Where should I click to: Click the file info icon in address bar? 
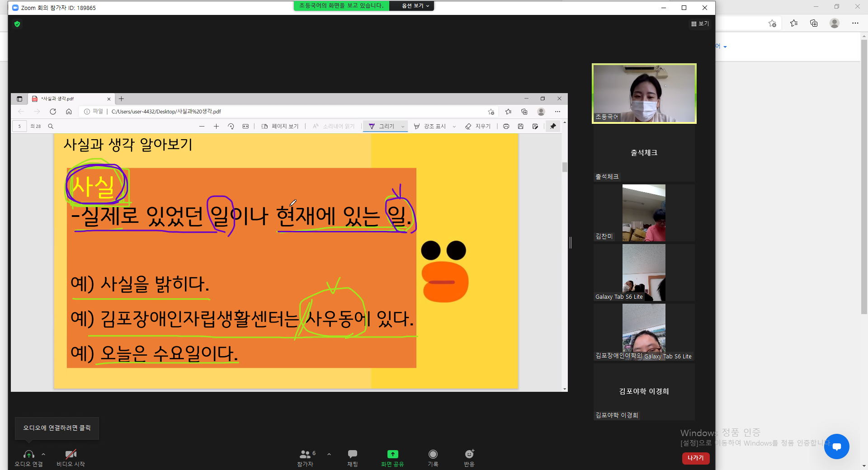coord(87,112)
